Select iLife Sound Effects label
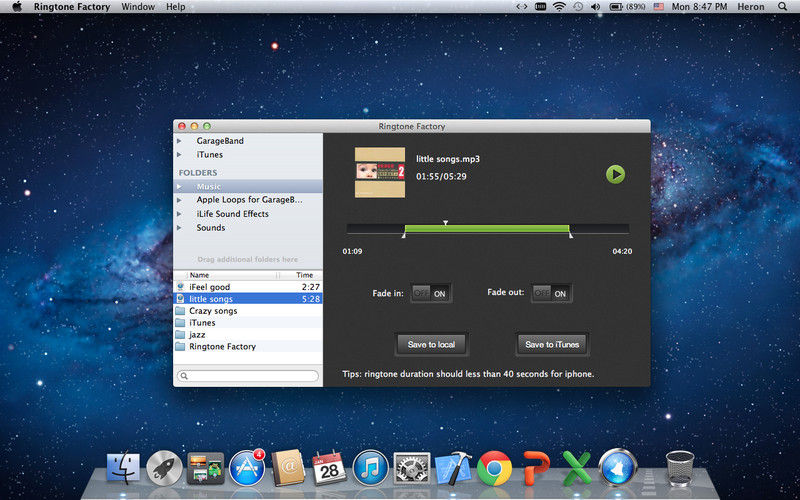Screen dimensions: 800x500 pos(233,214)
